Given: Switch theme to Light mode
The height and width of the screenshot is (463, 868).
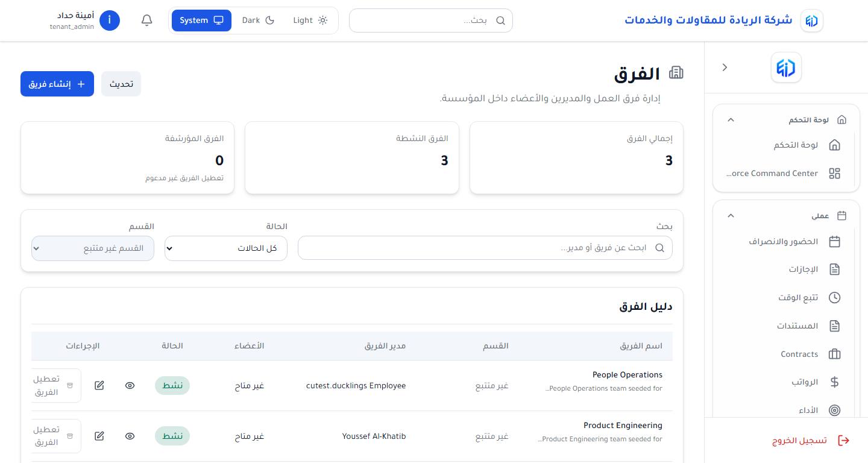Looking at the screenshot, I should (x=310, y=20).
